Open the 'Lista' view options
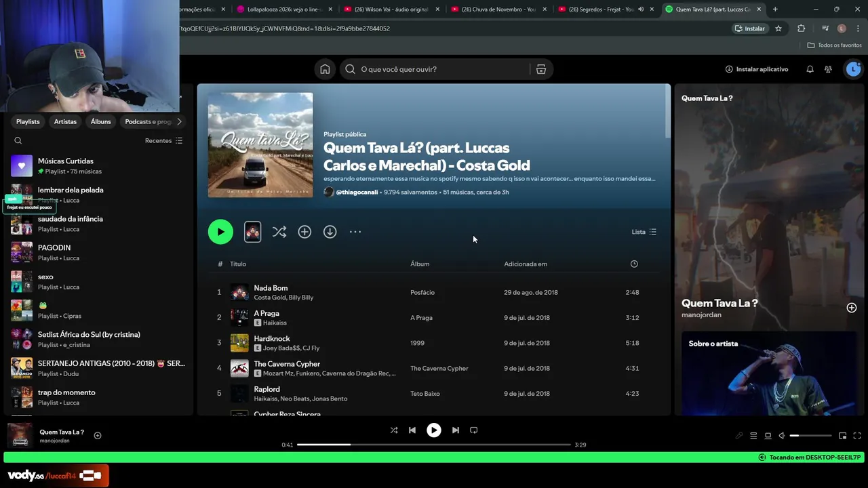868x488 pixels. [644, 232]
